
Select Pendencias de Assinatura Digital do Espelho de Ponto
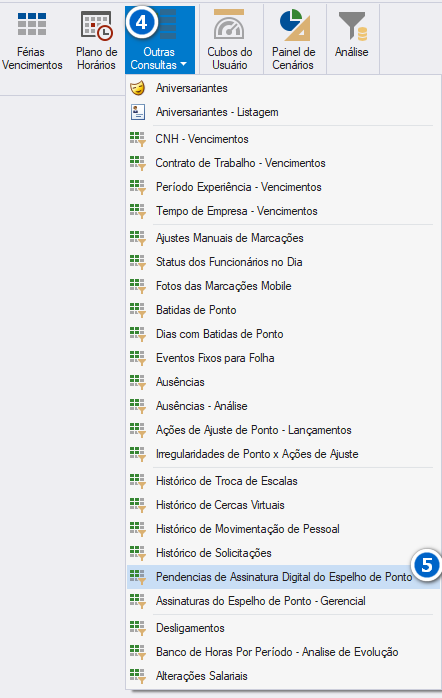tap(283, 577)
